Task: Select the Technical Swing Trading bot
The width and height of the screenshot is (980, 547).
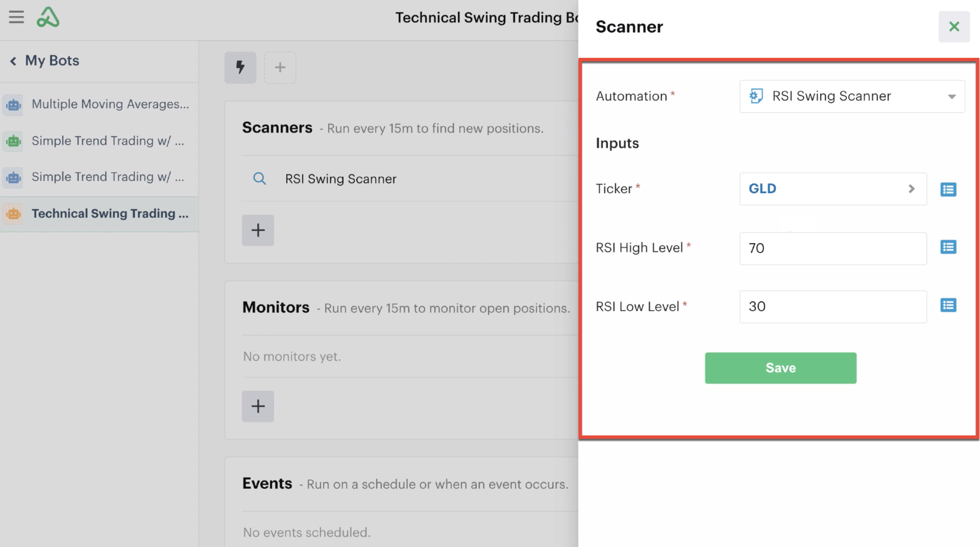Action: pos(99,214)
